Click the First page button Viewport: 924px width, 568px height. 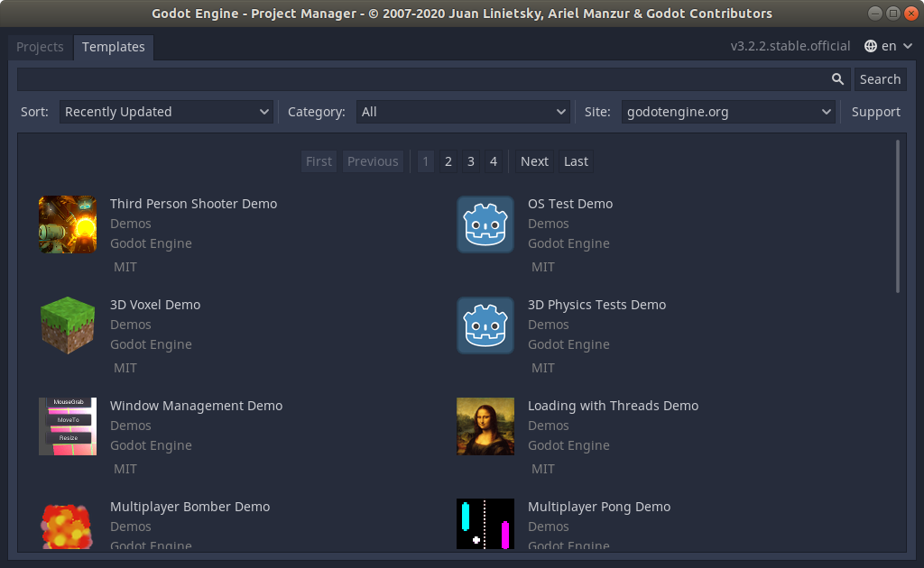click(319, 161)
